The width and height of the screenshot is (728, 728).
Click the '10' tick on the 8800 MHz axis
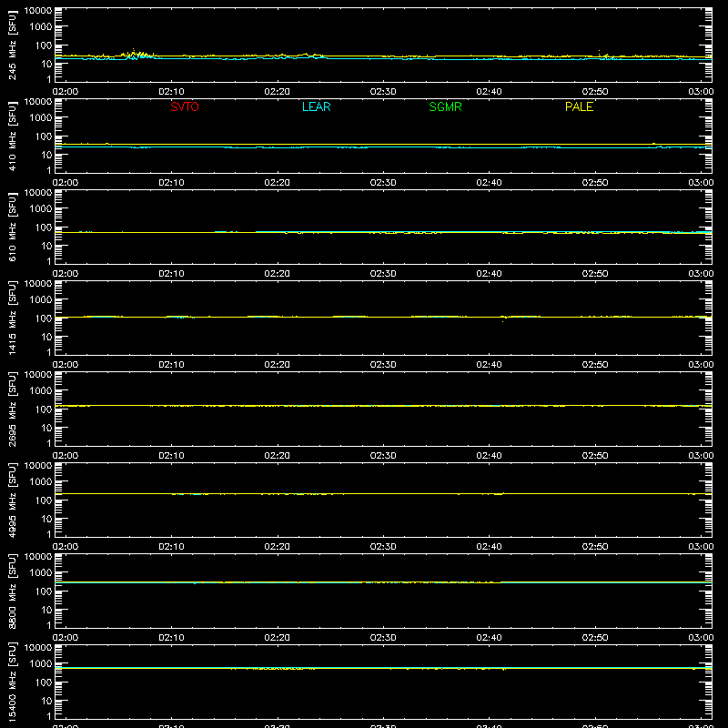46,610
